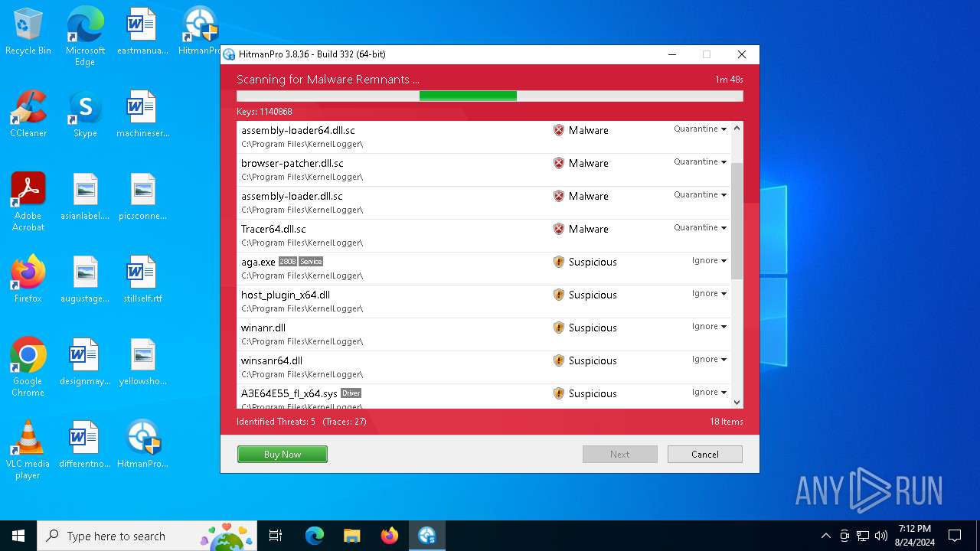This screenshot has height=551, width=980.
Task: Click the Cancel button
Action: point(704,455)
